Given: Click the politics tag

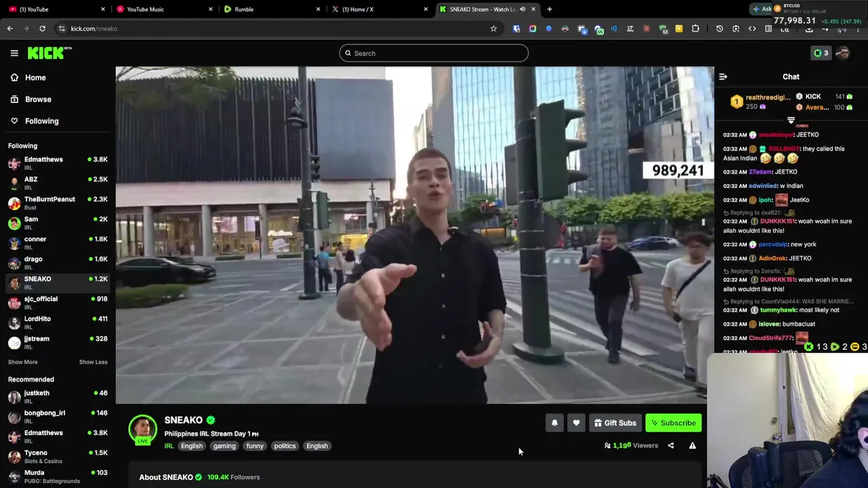Looking at the screenshot, I should click(285, 446).
